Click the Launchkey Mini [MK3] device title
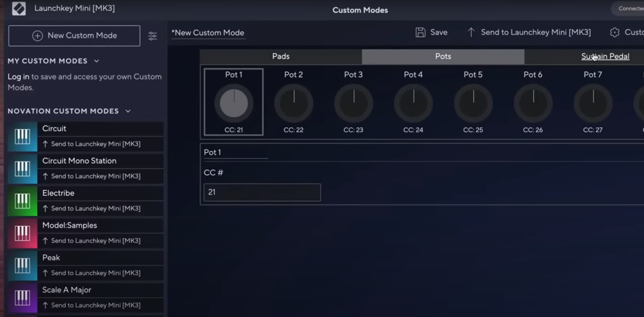644x317 pixels. (x=75, y=8)
